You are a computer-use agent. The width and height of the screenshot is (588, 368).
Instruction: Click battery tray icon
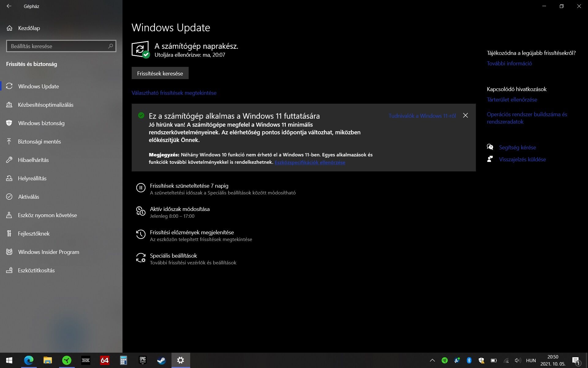[494, 360]
